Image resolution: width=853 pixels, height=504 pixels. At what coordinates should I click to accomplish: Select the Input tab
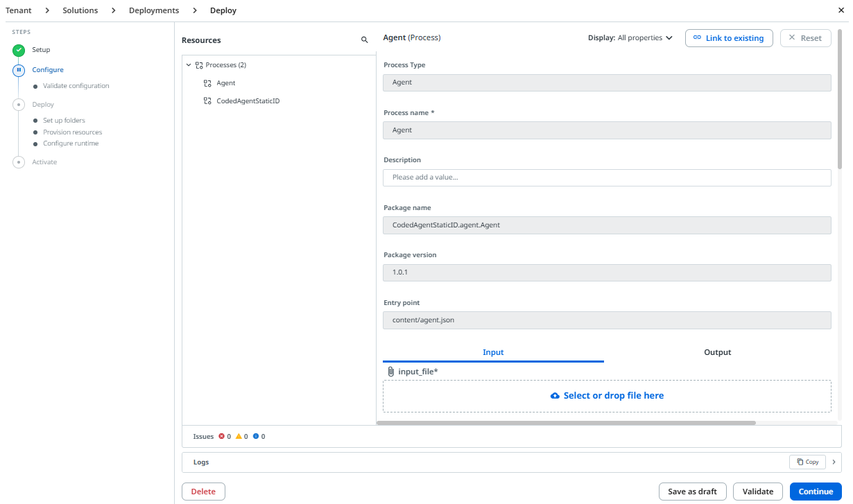click(x=493, y=352)
